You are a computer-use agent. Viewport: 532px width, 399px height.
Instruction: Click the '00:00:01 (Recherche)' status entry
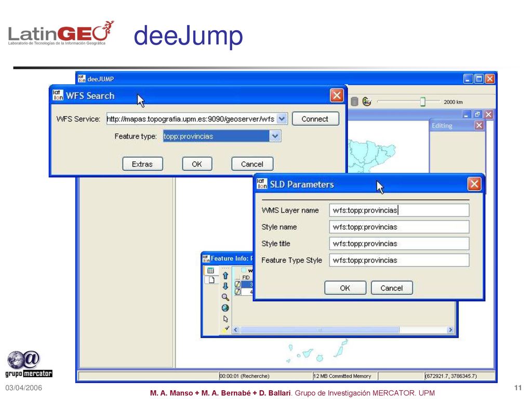244,376
